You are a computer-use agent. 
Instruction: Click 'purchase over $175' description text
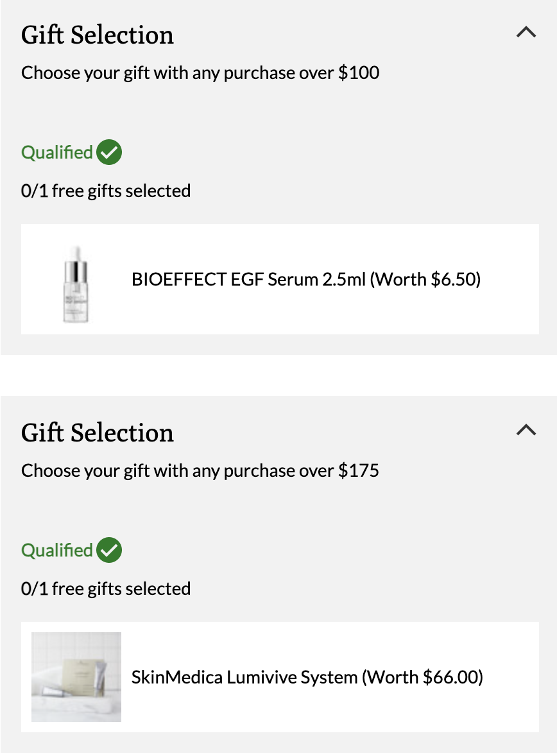(x=302, y=470)
